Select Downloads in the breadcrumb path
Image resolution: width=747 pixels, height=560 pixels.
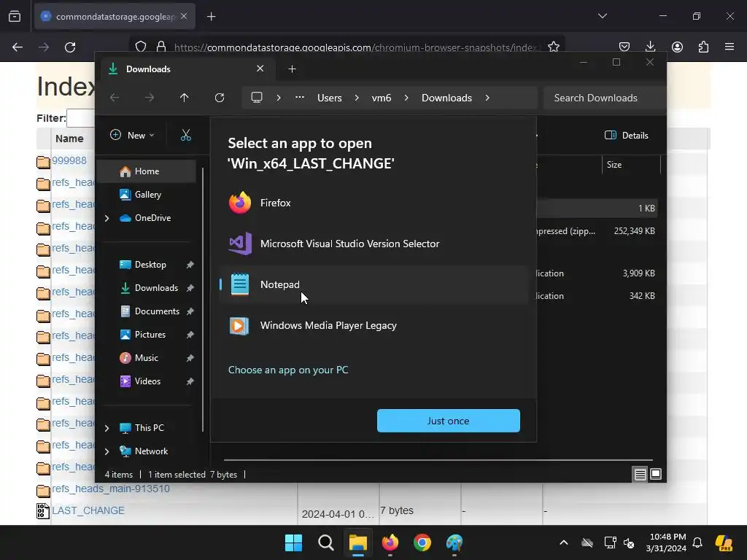(x=447, y=98)
